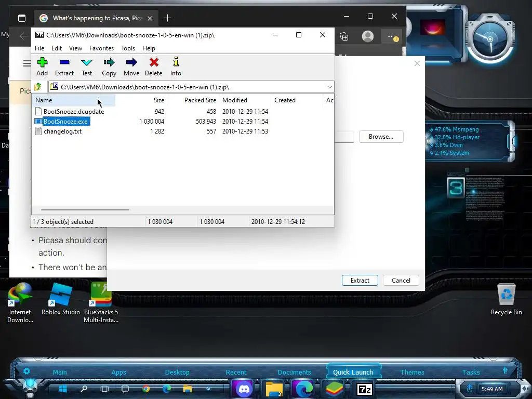Click the Browse... button in dialog
This screenshot has height=399, width=532.
coord(381,137)
